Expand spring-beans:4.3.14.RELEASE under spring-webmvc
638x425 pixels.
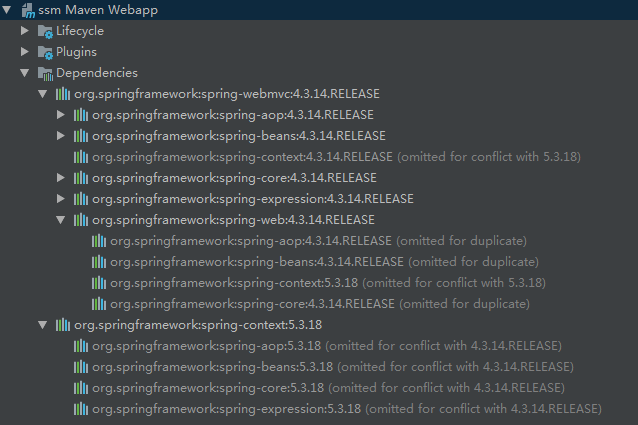[62, 136]
